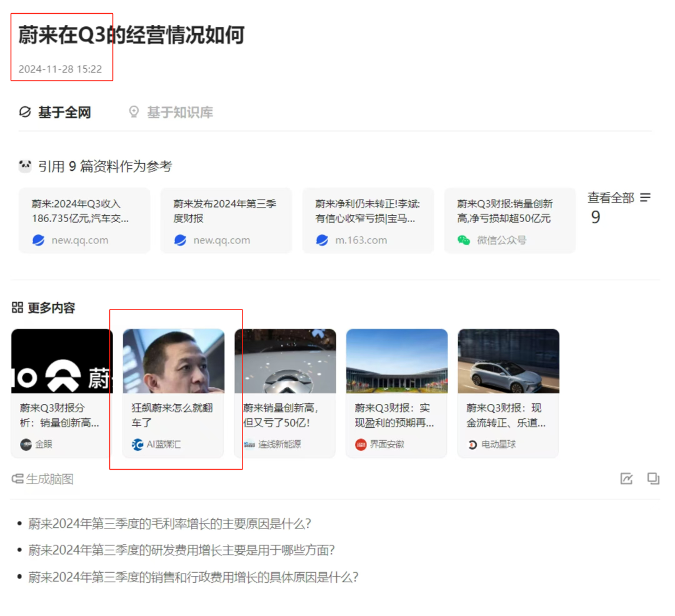
Task: Select the 蔚来发布2024年第三季度财报 reference card
Action: pyautogui.click(x=226, y=219)
